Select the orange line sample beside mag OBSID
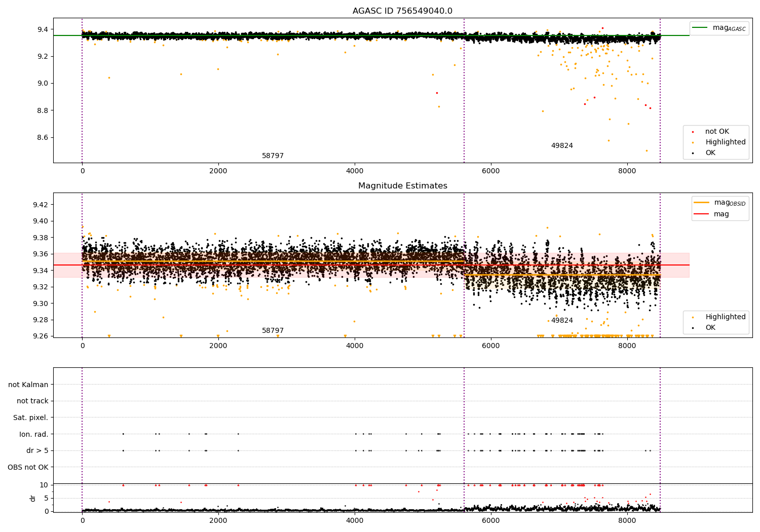The width and height of the screenshot is (760, 532). click(701, 203)
